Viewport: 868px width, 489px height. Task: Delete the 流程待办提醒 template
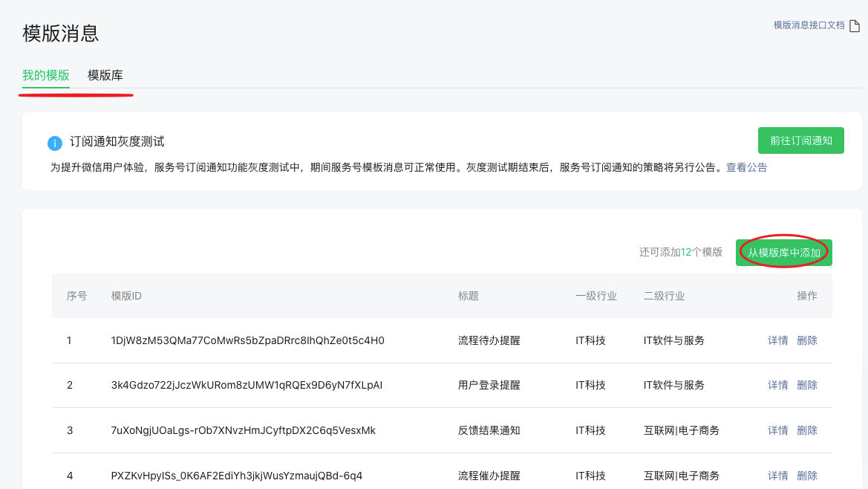coord(806,341)
